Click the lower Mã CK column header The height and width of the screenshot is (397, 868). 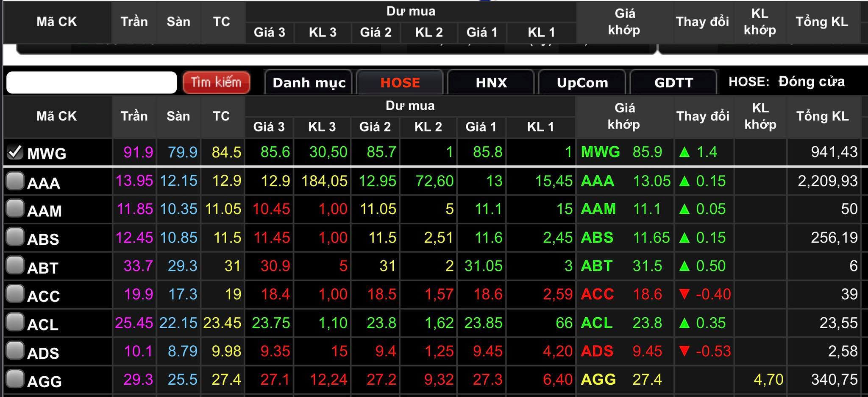[x=57, y=116]
